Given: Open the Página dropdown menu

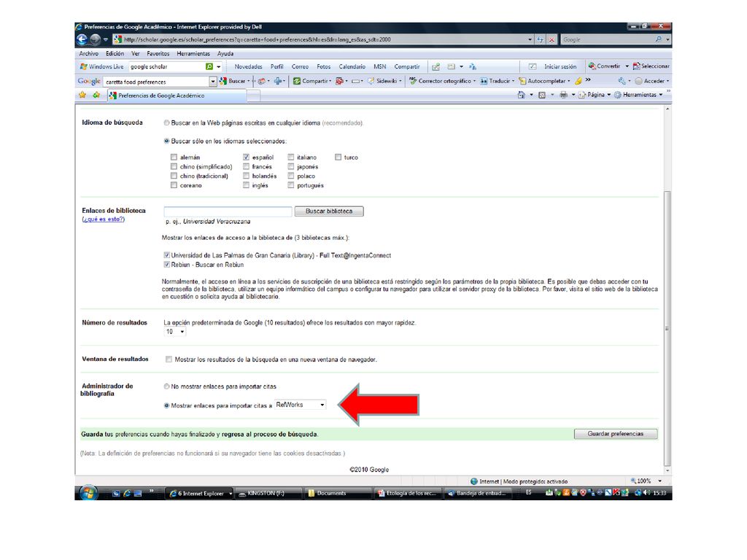Looking at the screenshot, I should coord(595,95).
